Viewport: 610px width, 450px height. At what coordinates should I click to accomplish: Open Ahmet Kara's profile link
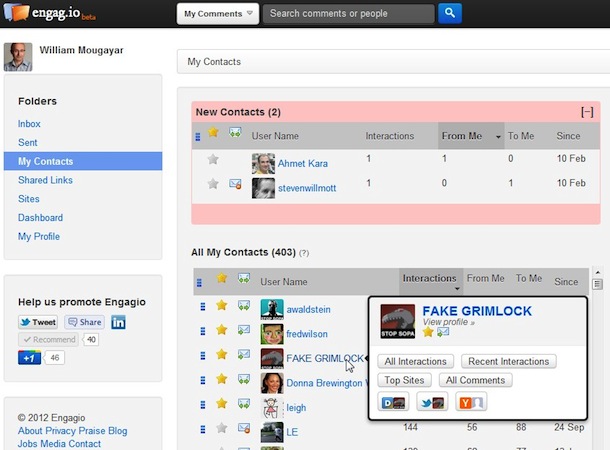pos(303,163)
